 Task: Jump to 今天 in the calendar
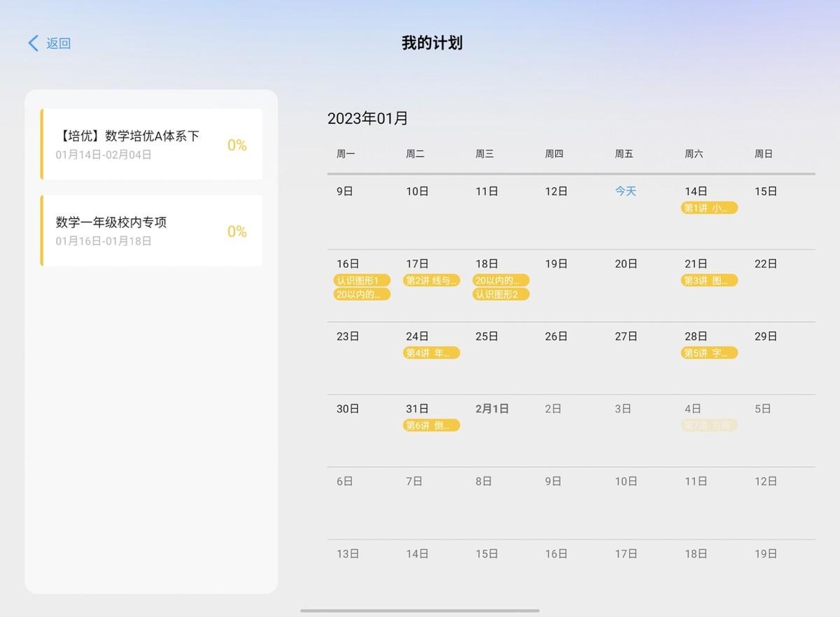click(x=624, y=190)
